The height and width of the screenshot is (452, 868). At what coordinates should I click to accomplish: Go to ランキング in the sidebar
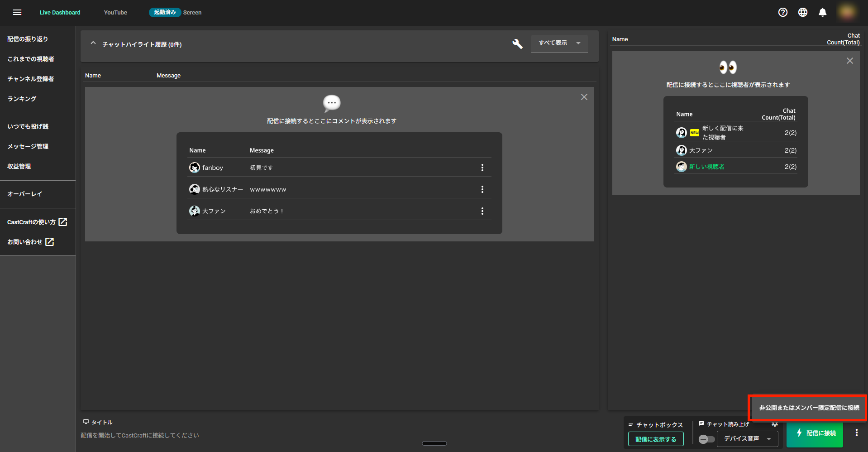[x=22, y=99]
